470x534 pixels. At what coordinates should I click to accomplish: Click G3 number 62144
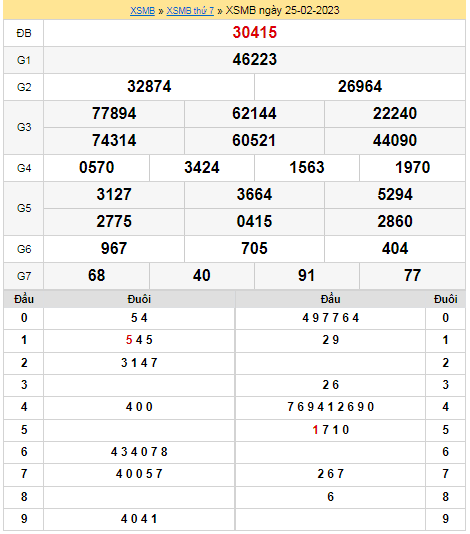(x=254, y=113)
